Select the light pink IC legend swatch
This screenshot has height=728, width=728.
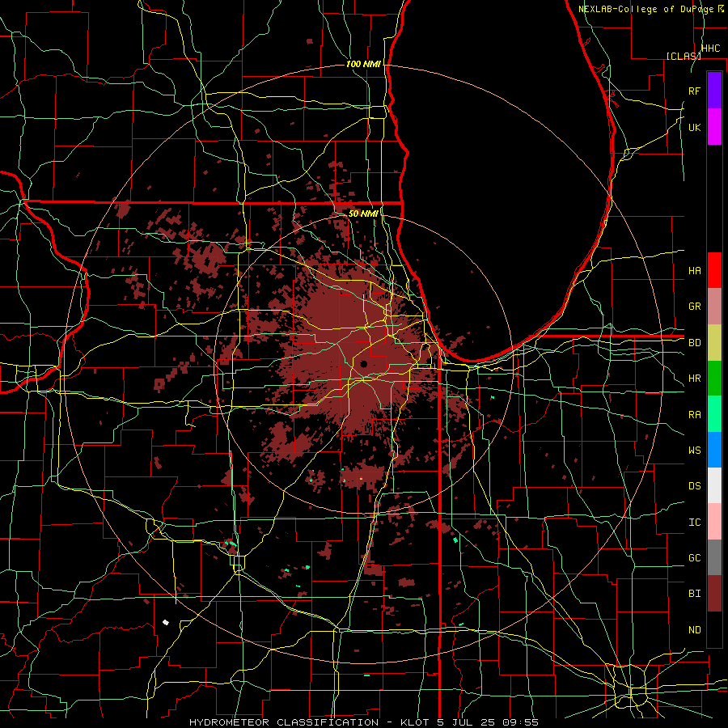(x=714, y=522)
